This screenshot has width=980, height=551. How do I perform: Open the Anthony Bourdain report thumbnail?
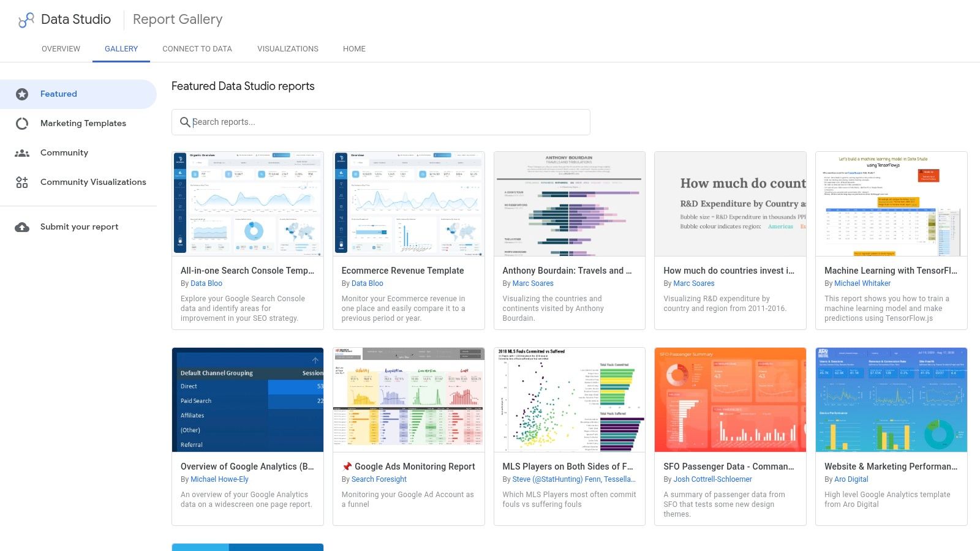point(570,204)
